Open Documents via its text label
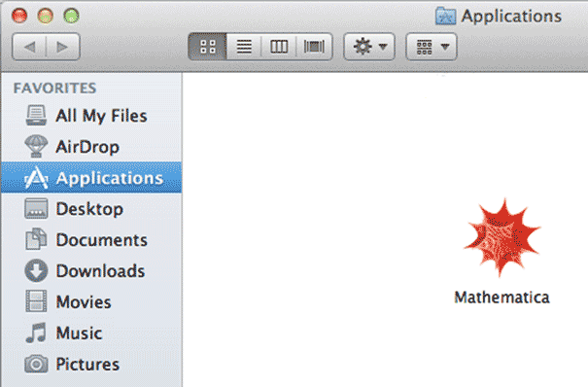Viewport: 588px width, 387px height. pos(102,240)
